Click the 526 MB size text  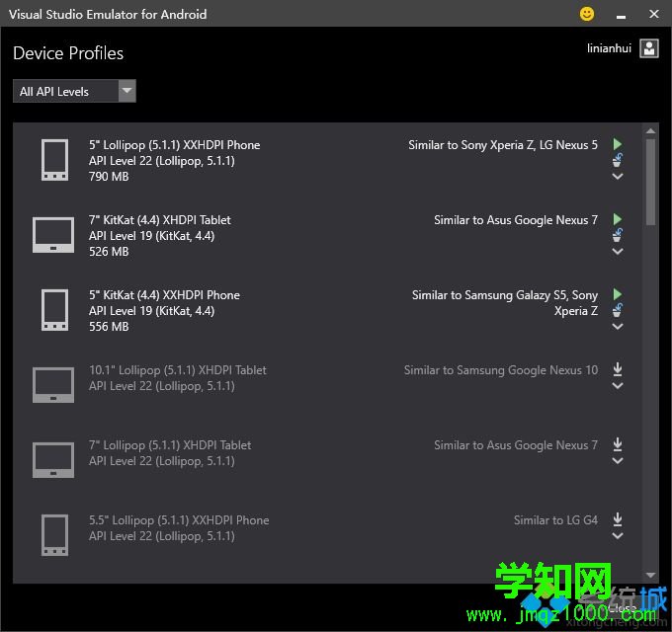(x=109, y=252)
